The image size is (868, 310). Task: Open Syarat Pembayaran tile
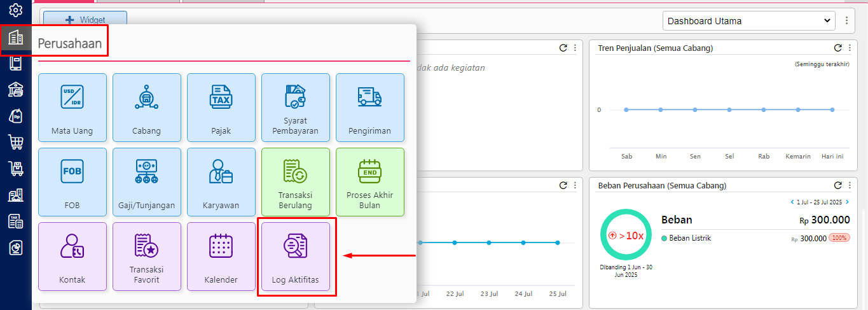click(x=295, y=107)
